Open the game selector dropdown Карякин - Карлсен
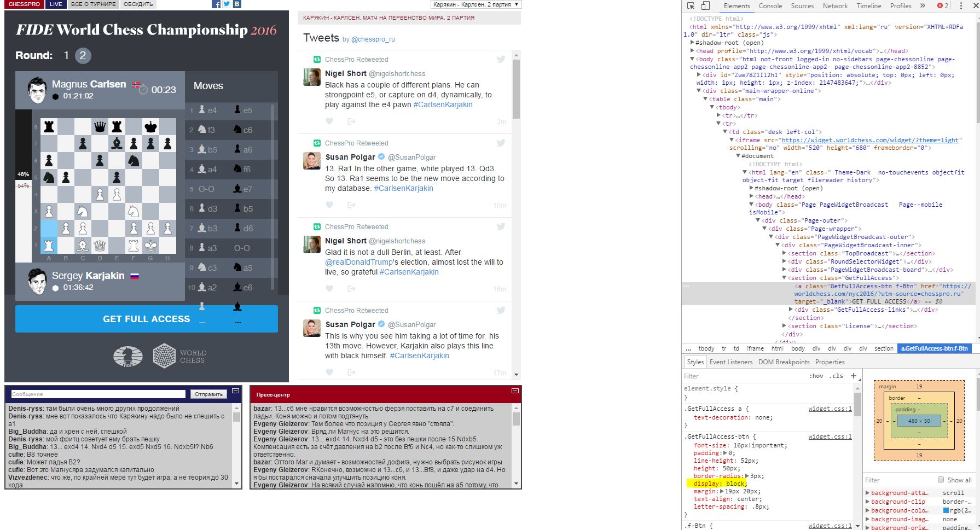Viewport: 980px width, 530px height. point(476,4)
